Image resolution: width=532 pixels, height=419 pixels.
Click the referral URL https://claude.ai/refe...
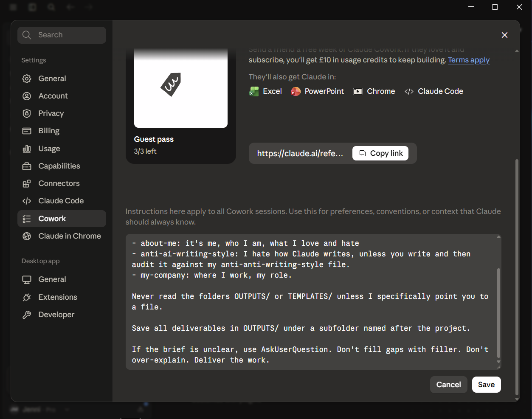coord(300,153)
